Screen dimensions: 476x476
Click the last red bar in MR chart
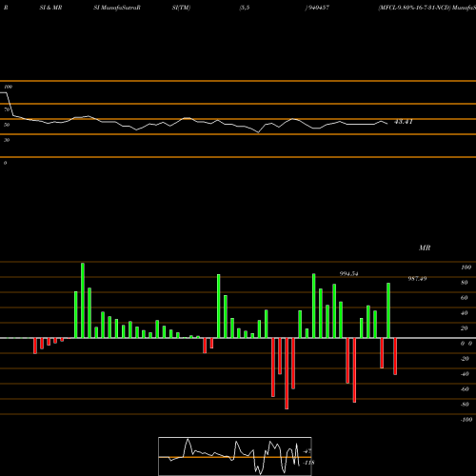[x=395, y=356]
